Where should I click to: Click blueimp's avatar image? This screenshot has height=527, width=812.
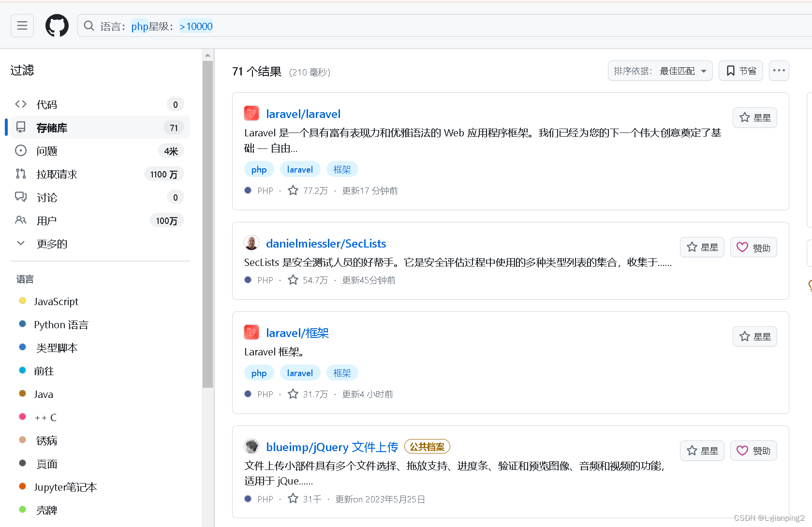point(251,446)
